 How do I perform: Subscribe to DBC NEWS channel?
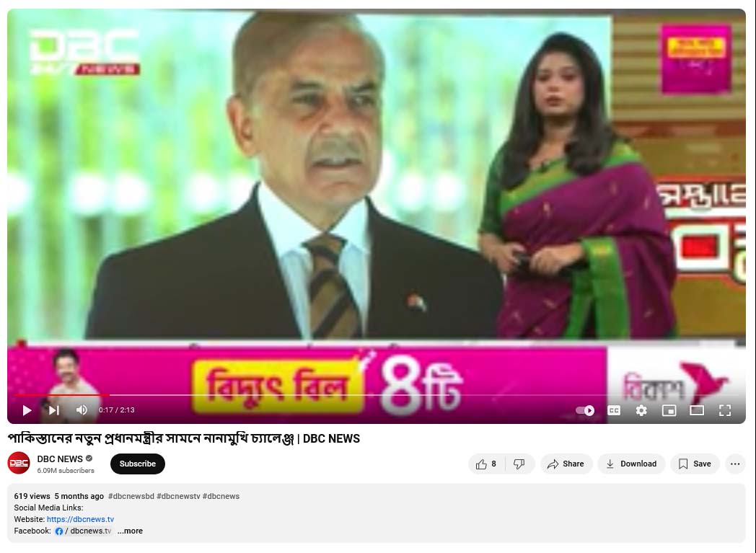pos(137,464)
